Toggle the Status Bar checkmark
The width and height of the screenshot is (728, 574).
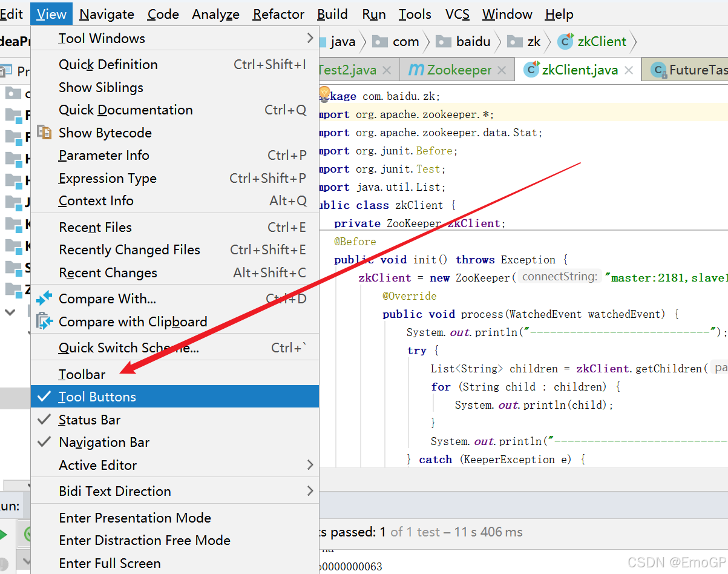(44, 420)
